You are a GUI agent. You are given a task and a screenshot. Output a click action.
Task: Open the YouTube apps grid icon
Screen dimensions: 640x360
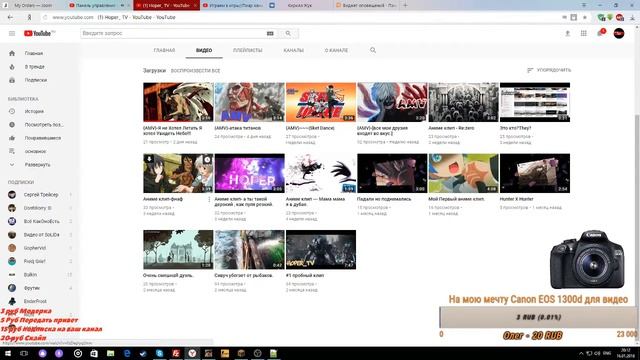[x=584, y=33]
